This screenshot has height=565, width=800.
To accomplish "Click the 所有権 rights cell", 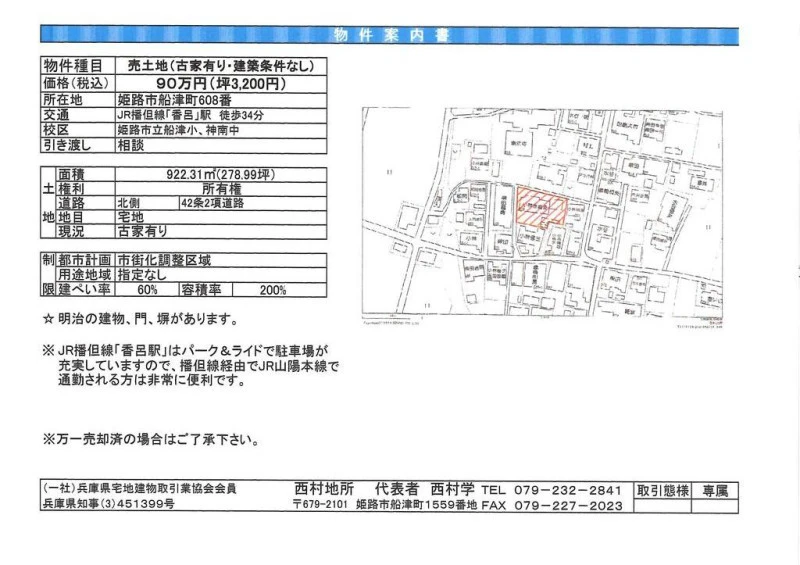I will tap(221, 187).
